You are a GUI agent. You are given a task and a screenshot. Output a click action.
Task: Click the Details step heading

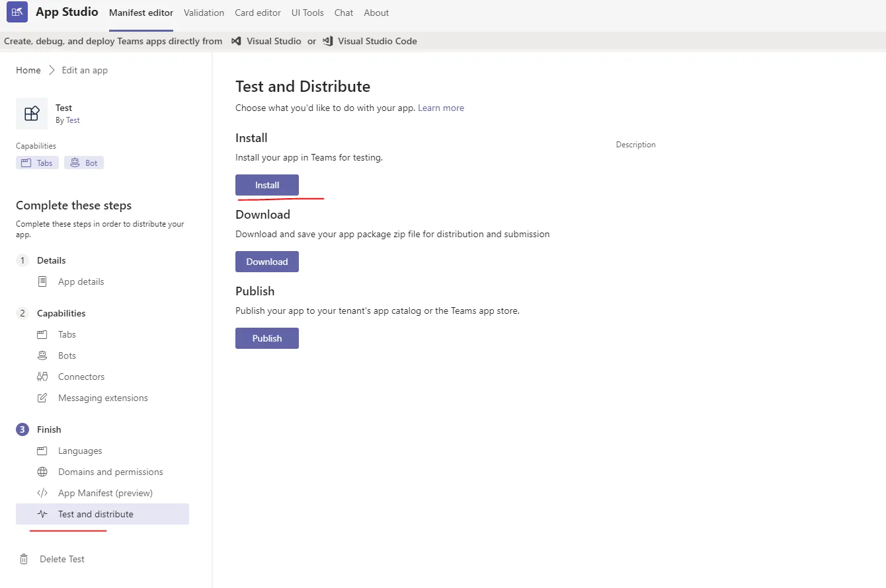click(x=52, y=260)
